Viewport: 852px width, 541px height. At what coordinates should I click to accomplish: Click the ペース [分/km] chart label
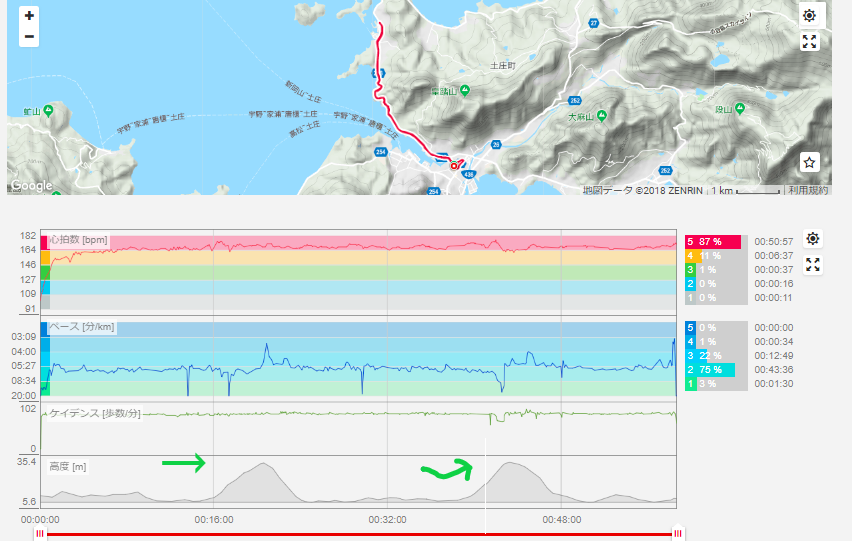(82, 327)
